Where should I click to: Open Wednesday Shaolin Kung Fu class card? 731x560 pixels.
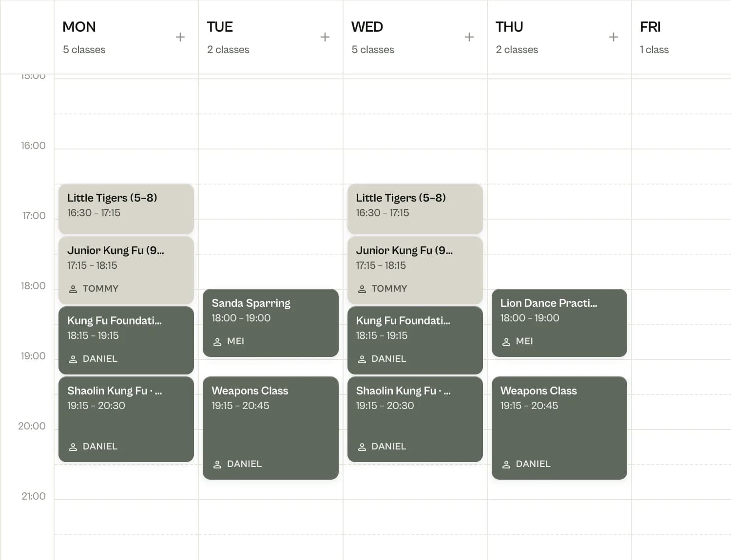415,419
